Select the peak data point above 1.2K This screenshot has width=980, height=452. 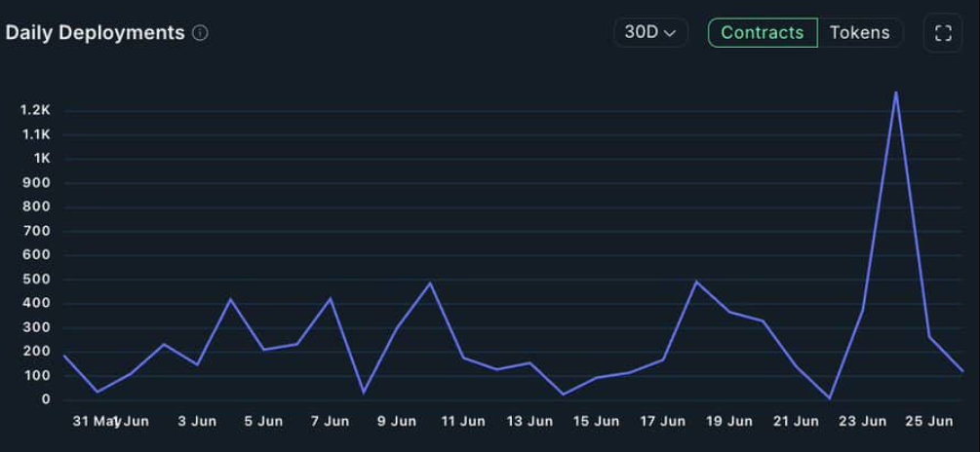[895, 93]
